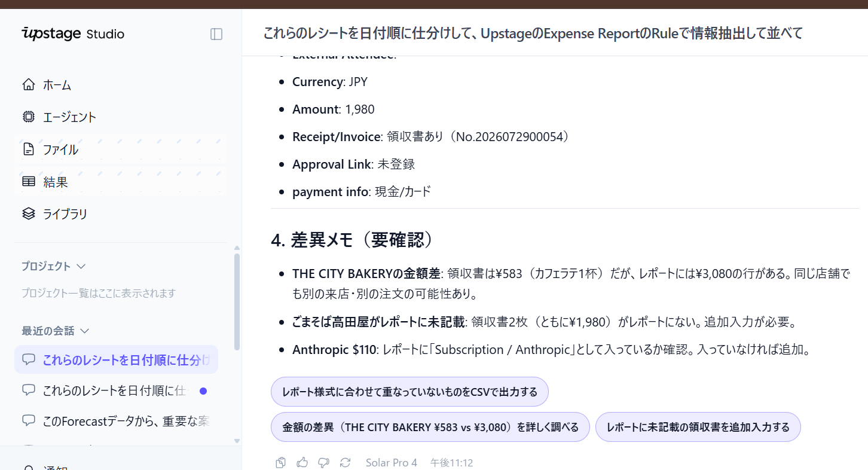Click the THE CITY BAKERYの金額差 bullet
868x470 pixels.
click(571, 284)
